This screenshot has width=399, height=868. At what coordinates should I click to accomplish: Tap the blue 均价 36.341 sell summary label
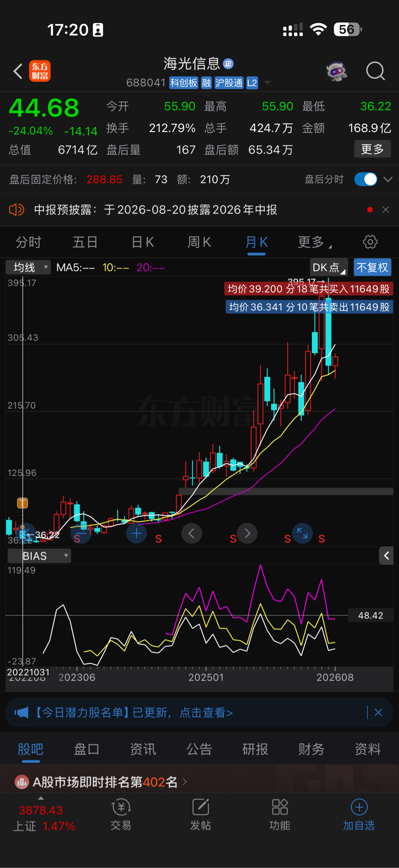(309, 307)
